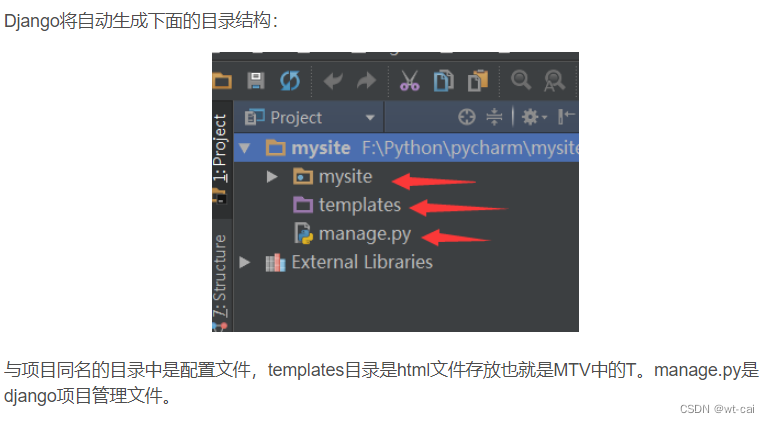Click the Paste clipboard icon
The width and height of the screenshot is (769, 423).
(478, 80)
